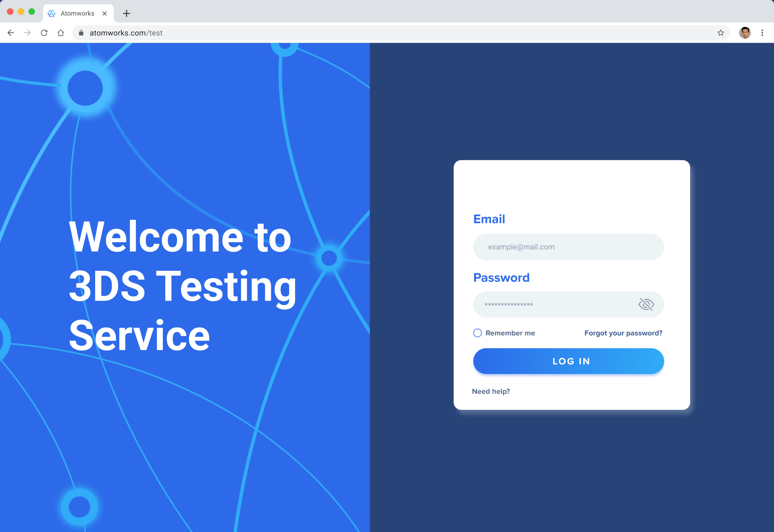
Task: Enable the Remember me option
Action: pyautogui.click(x=478, y=333)
